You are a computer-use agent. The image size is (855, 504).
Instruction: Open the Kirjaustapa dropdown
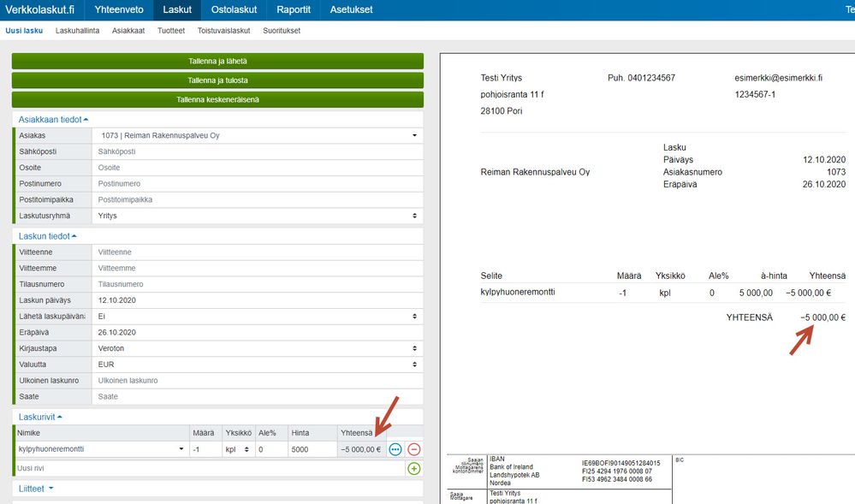[257, 349]
